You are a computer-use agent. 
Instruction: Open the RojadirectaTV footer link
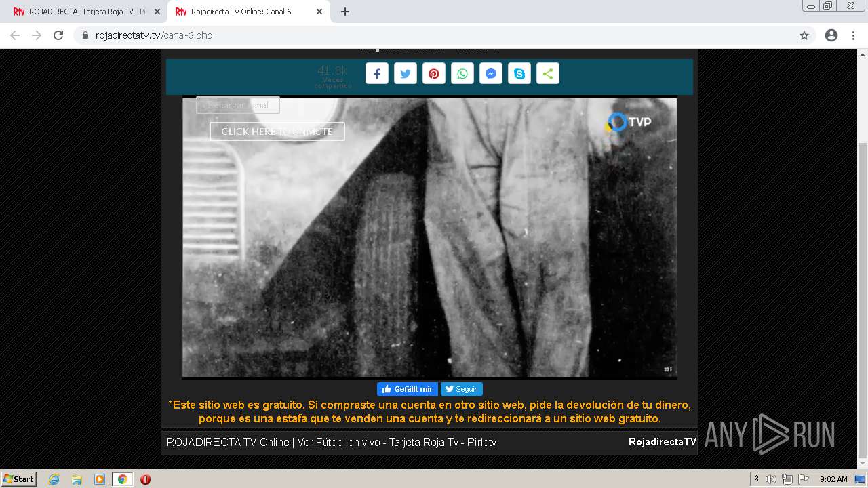(x=662, y=442)
